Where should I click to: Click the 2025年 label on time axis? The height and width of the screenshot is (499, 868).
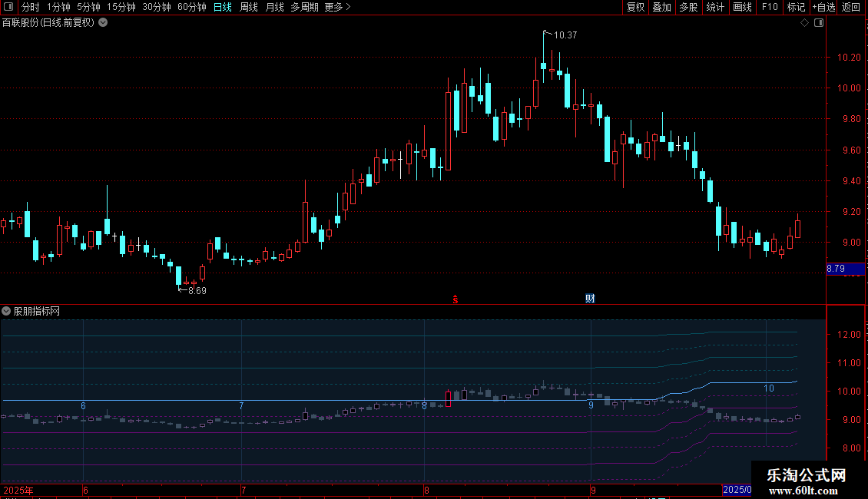pyautogui.click(x=18, y=490)
